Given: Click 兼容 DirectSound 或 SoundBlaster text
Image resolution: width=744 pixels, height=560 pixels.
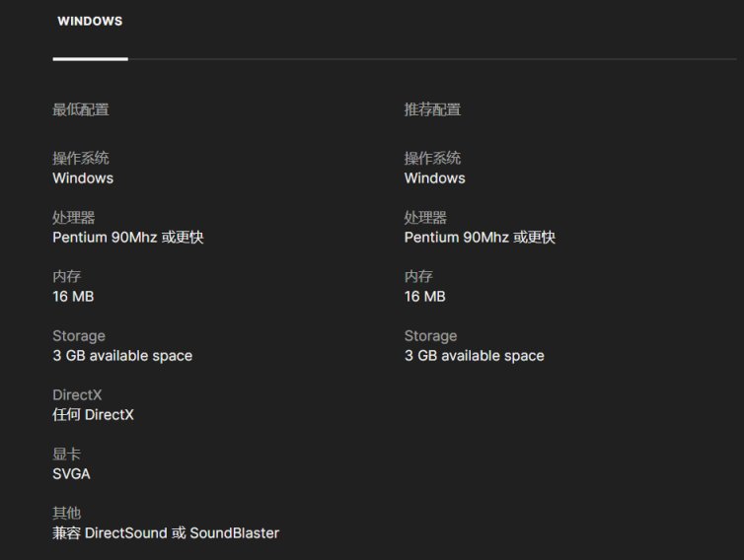Looking at the screenshot, I should coord(166,533).
